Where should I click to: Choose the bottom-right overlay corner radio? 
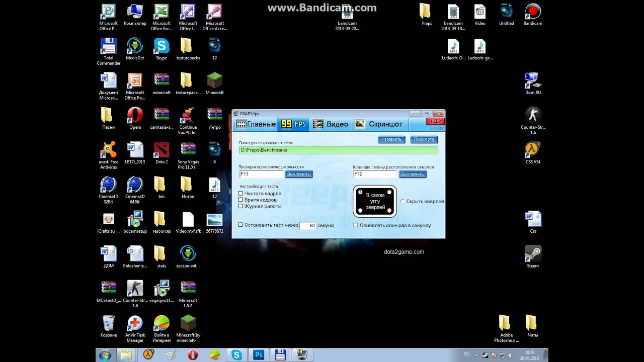point(389,210)
